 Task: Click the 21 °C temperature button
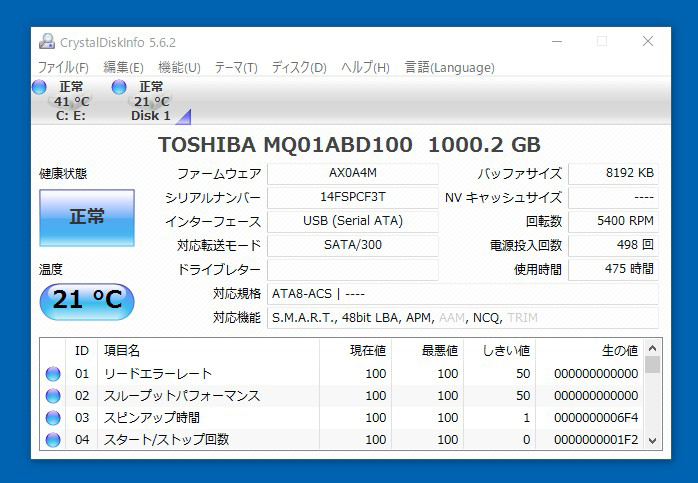pyautogui.click(x=86, y=300)
